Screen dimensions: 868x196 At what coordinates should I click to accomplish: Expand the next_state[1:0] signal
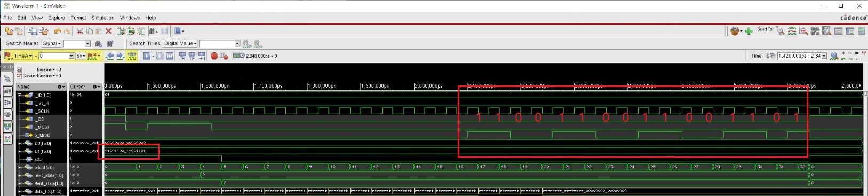[x=20, y=175]
